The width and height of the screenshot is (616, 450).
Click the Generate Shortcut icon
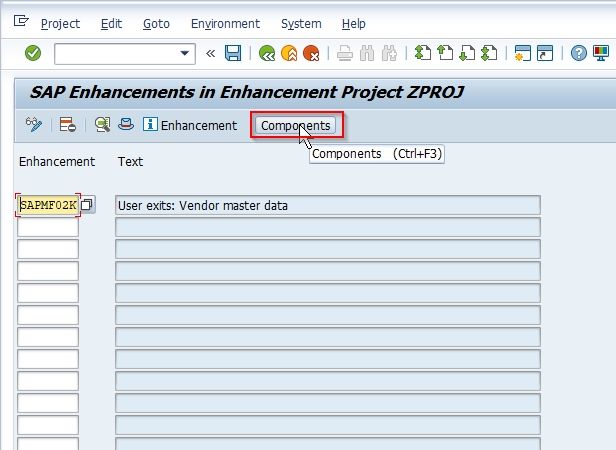[x=545, y=53]
